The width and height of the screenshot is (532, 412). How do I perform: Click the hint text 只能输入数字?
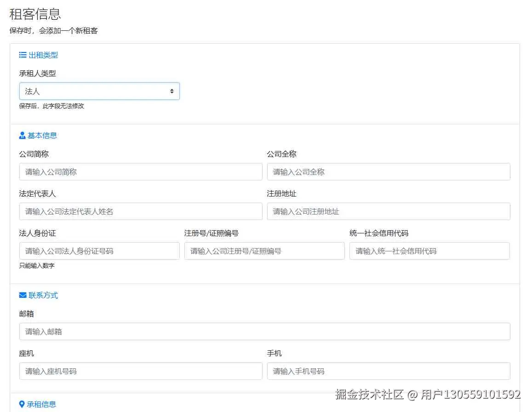(x=37, y=266)
